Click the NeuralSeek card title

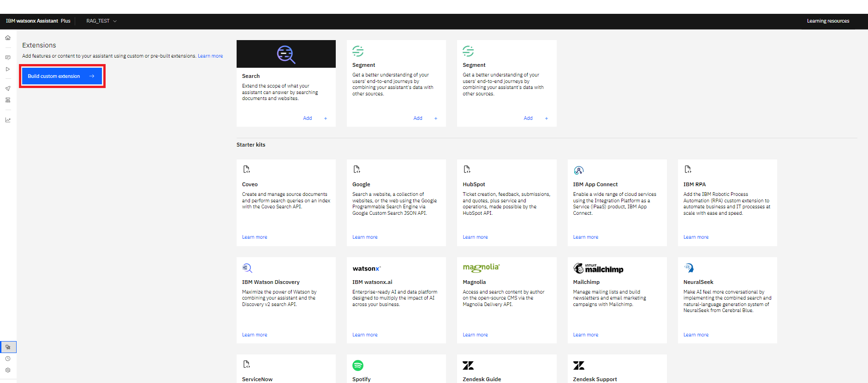698,282
